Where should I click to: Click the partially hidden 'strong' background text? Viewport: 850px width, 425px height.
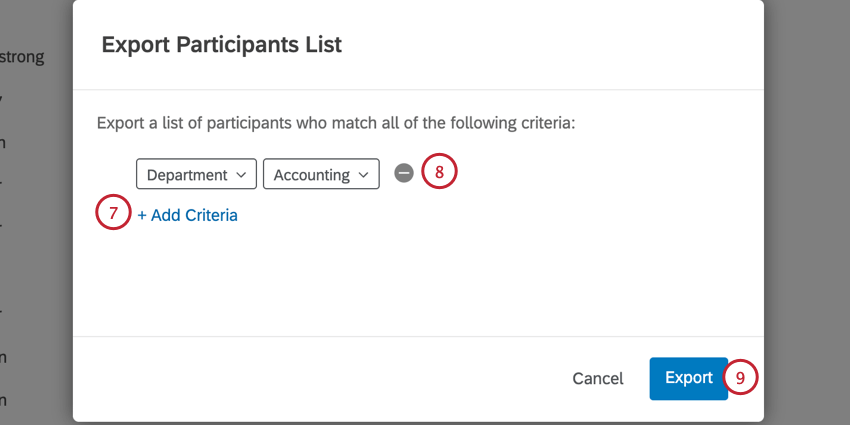(x=22, y=57)
